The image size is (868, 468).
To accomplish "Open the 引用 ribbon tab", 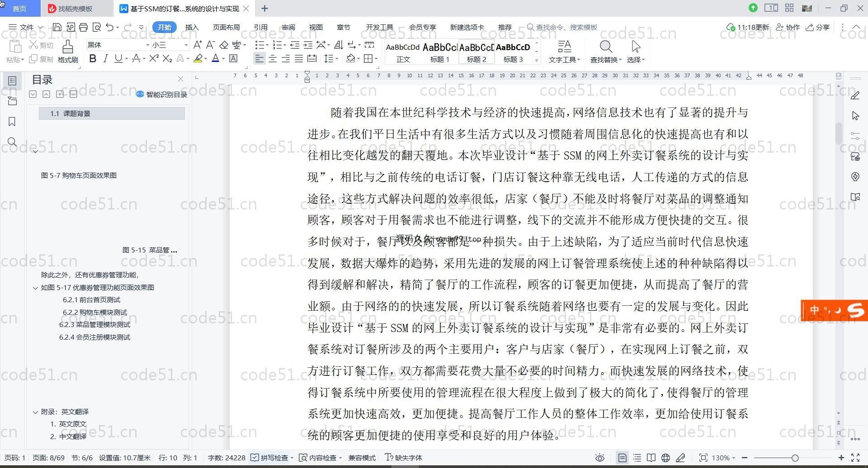I will tap(260, 27).
